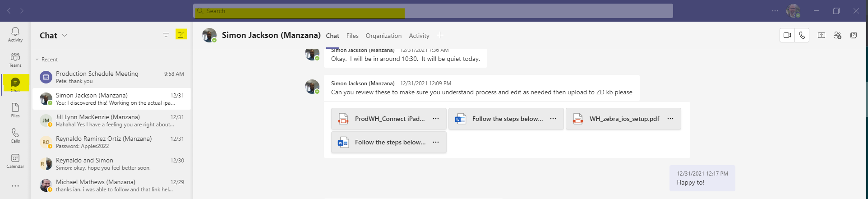Open the Production Schedule Meeting chat
The image size is (868, 199).
(111, 77)
